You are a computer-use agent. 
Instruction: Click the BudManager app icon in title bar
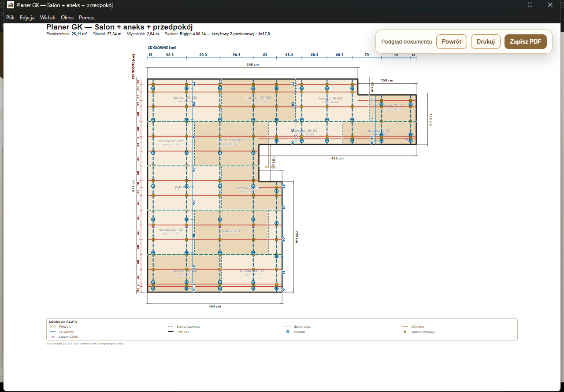[x=10, y=5]
